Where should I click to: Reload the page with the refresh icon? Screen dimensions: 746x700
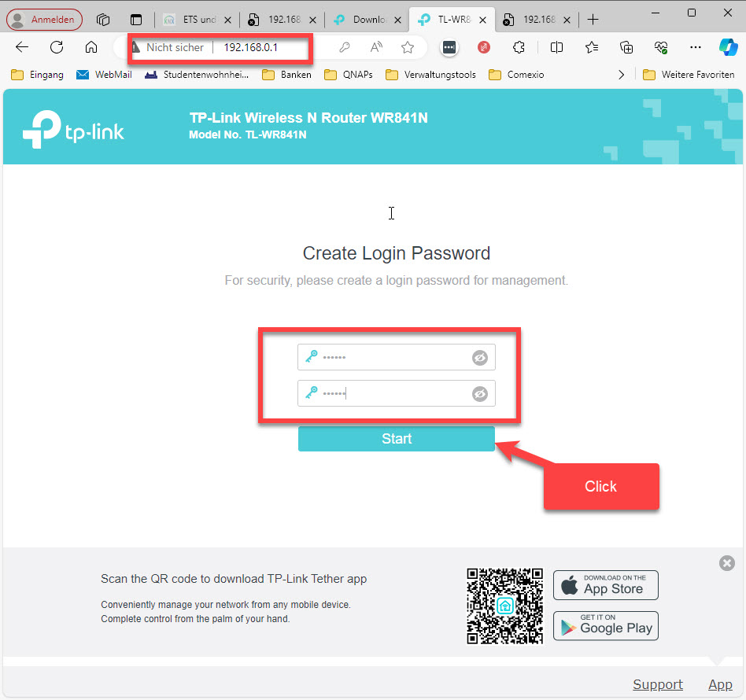(57, 47)
